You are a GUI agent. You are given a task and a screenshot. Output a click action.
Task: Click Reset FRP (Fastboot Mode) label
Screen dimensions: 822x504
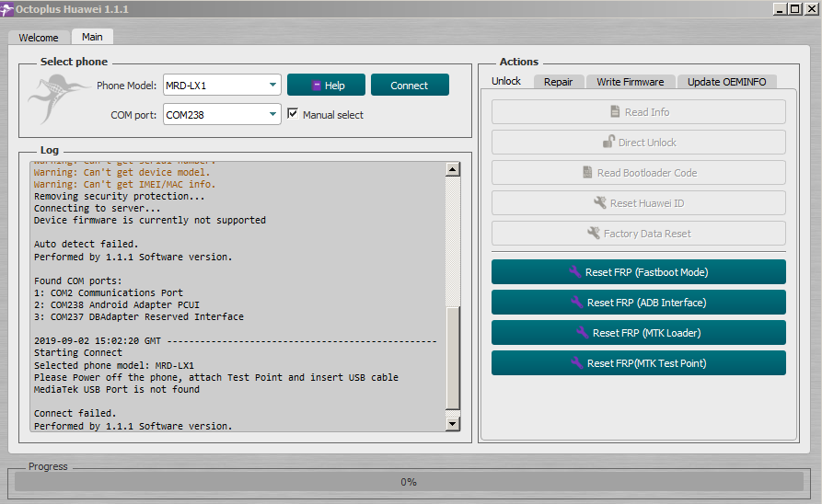[x=647, y=272]
